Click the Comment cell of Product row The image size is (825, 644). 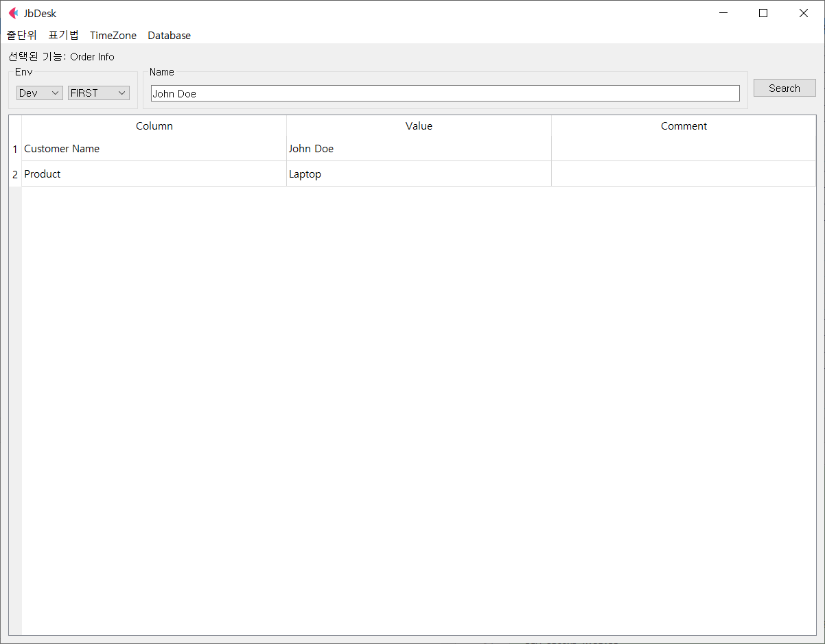click(x=684, y=174)
